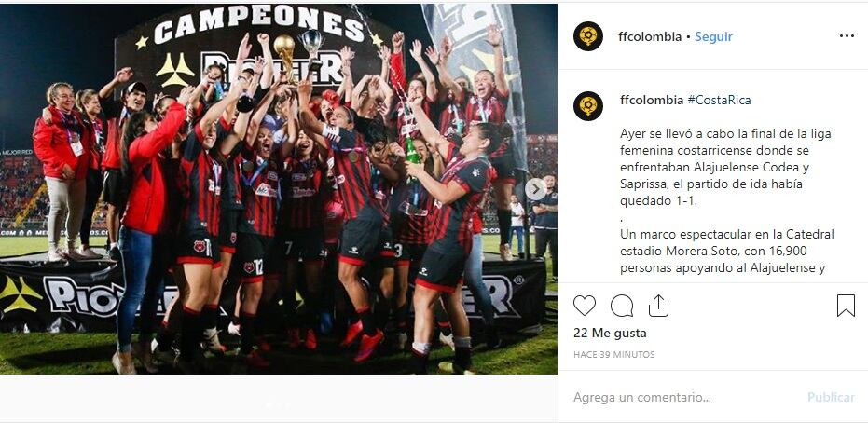Toggle the bookmark save icon
Screen dimensions: 868x423
(x=846, y=306)
